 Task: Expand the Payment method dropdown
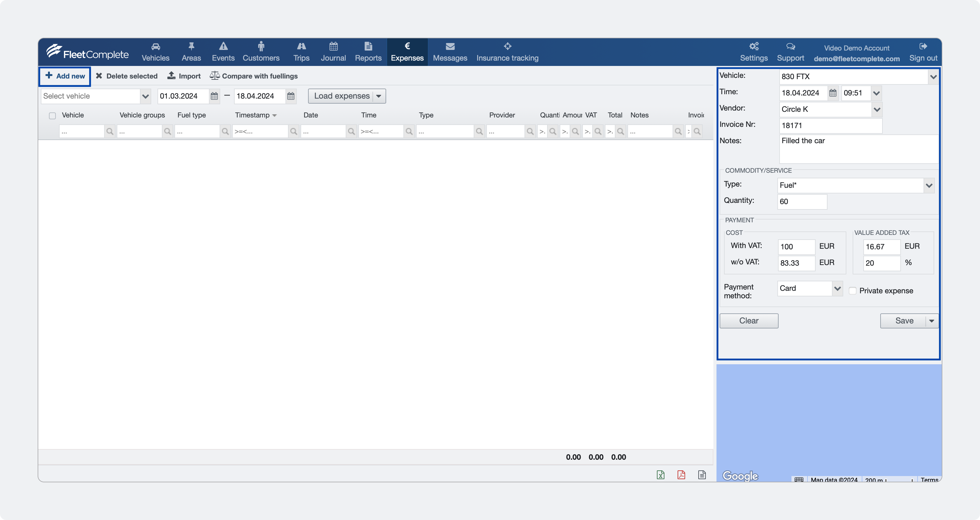tap(837, 288)
